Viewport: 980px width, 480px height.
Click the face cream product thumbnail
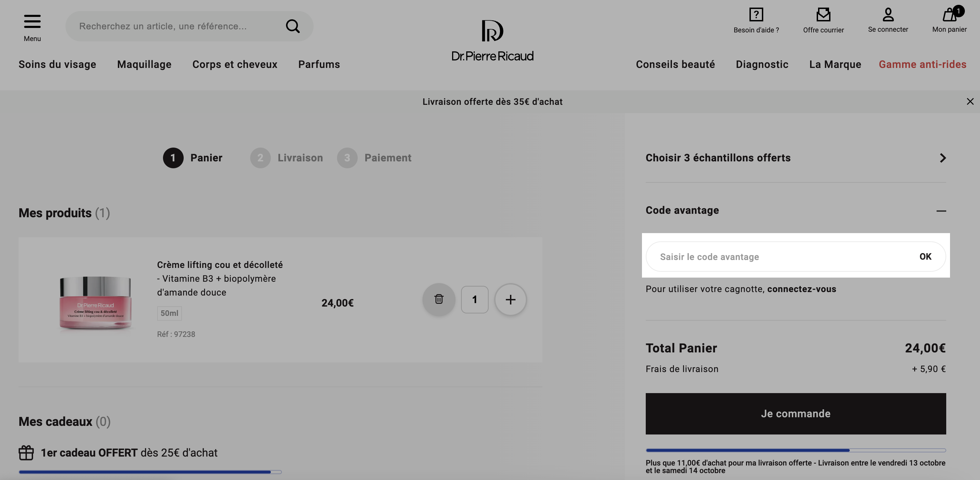pyautogui.click(x=95, y=303)
